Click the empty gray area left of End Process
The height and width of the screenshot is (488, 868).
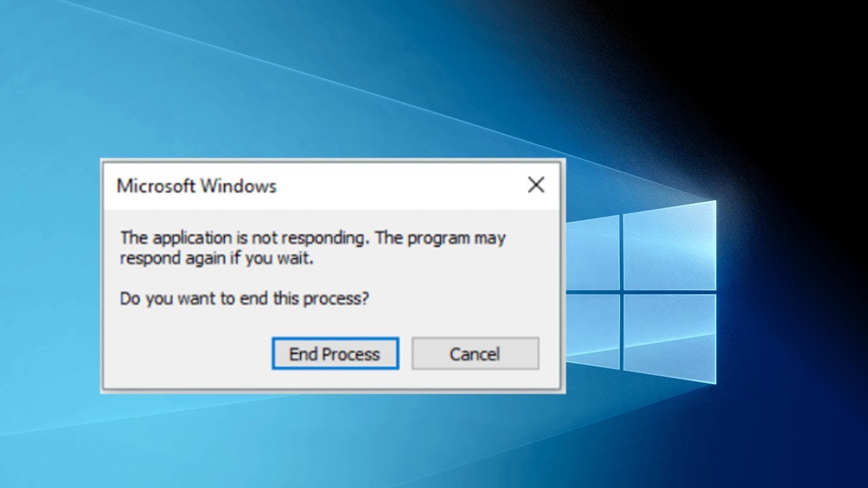point(186,354)
